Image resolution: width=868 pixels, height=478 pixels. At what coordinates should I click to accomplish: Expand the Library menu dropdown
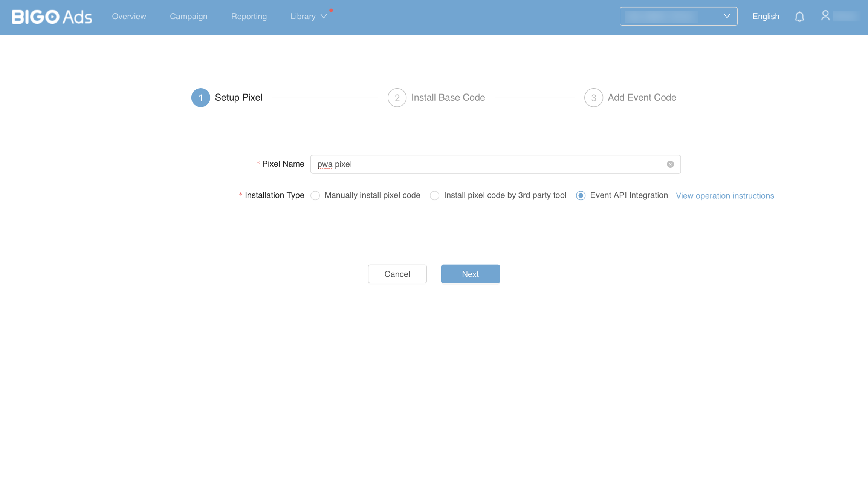point(308,17)
